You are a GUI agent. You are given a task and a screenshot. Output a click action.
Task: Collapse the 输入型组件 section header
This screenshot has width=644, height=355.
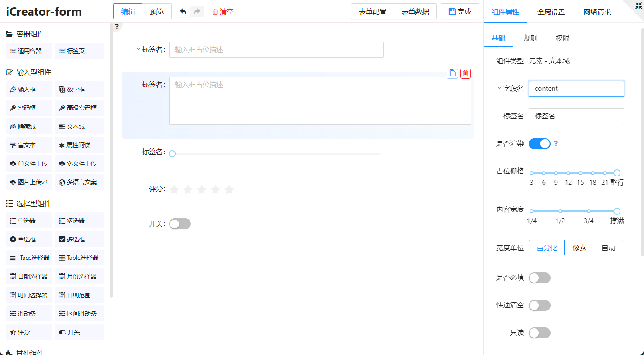pyautogui.click(x=33, y=72)
